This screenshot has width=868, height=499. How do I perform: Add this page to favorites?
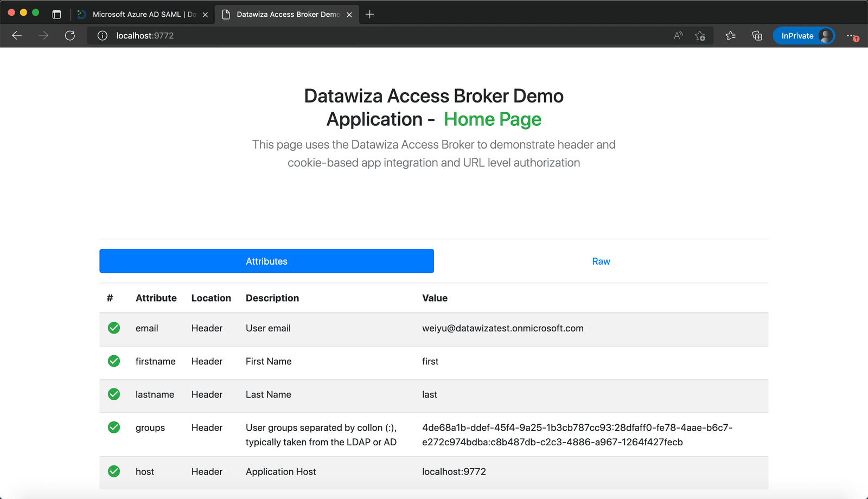click(x=700, y=36)
